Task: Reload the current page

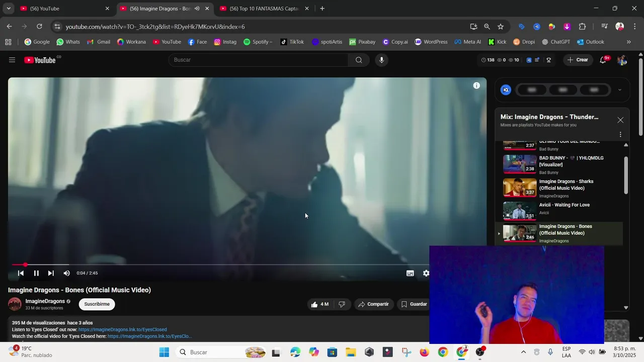Action: pyautogui.click(x=39, y=27)
